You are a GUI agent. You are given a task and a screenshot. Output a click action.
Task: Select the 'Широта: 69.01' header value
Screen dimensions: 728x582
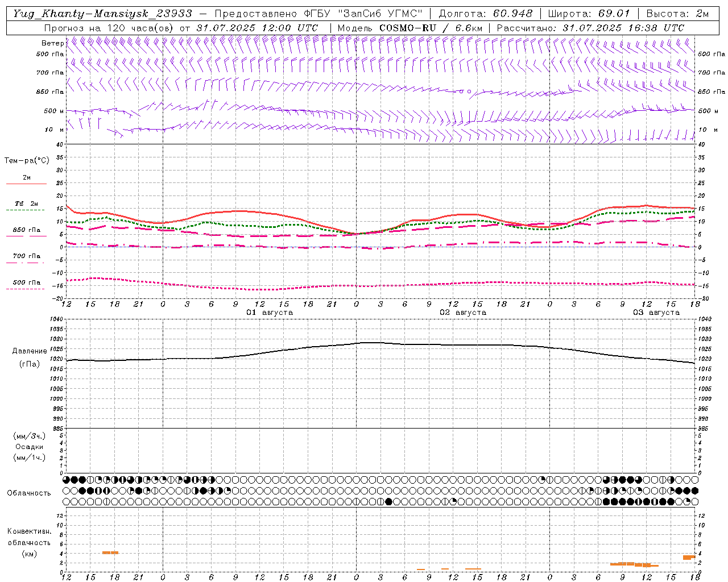(589, 14)
